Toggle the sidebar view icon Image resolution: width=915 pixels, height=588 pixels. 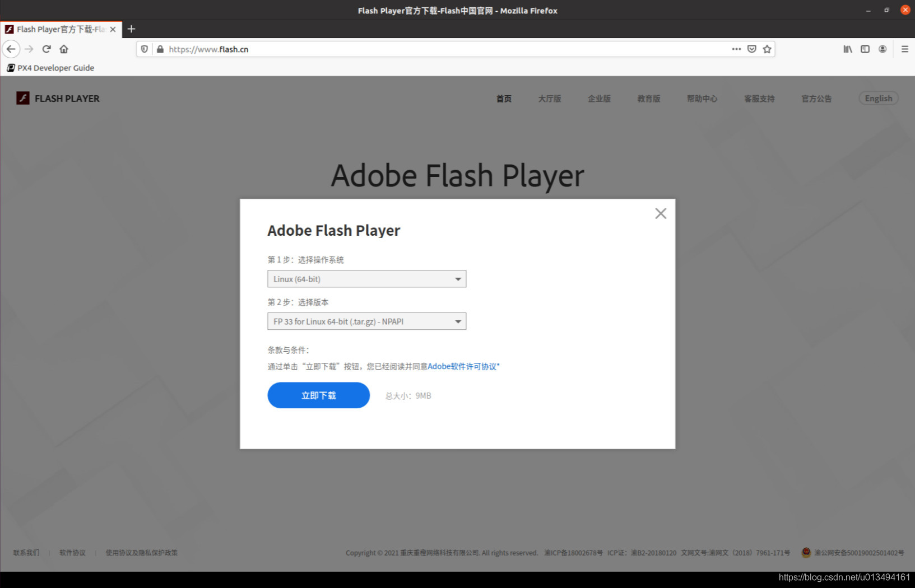865,49
